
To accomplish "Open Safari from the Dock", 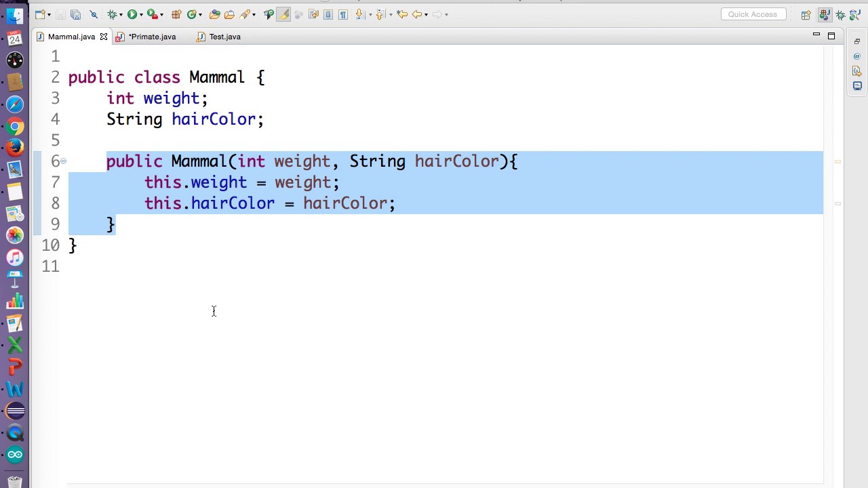I will pyautogui.click(x=15, y=104).
